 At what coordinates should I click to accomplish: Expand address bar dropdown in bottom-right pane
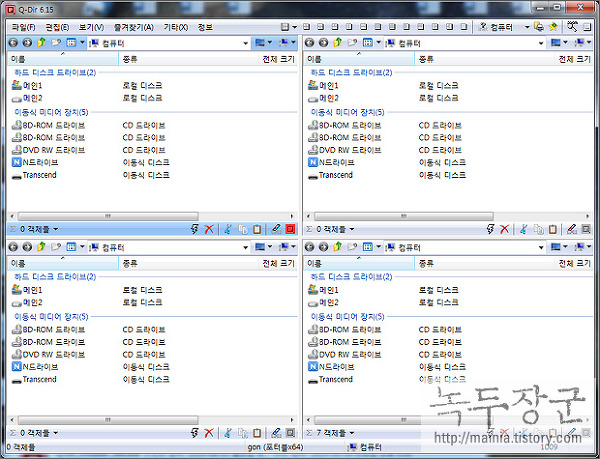pyautogui.click(x=541, y=247)
